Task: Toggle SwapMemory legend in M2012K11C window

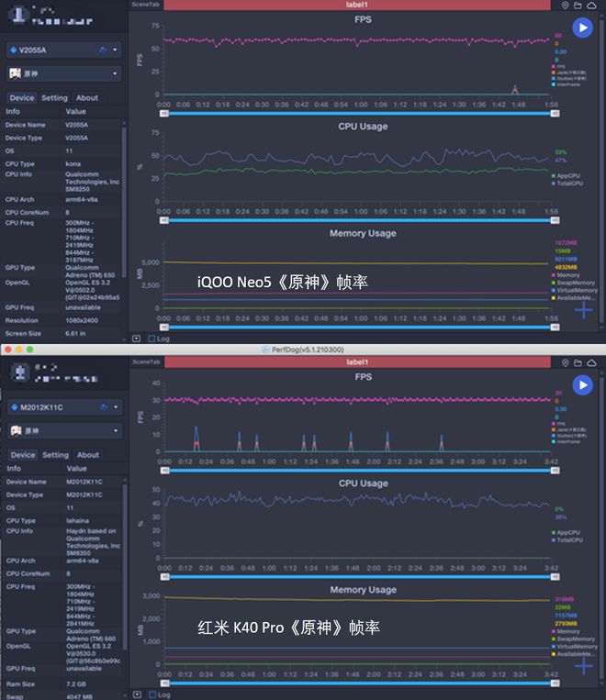Action: [573, 639]
